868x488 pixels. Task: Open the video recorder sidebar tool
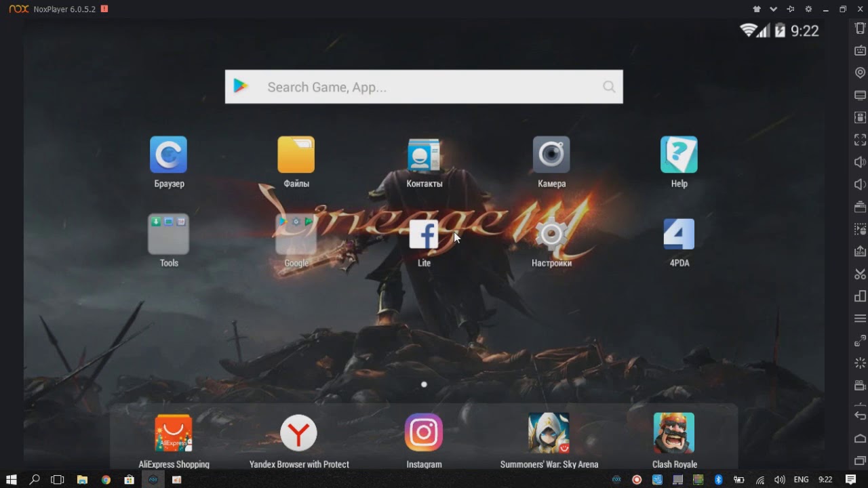click(x=860, y=386)
